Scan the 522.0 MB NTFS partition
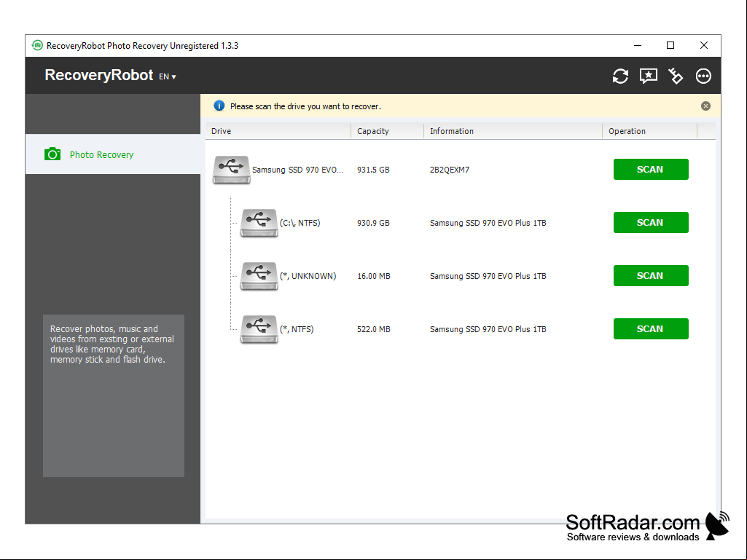Viewport: 747px width, 560px height. pos(651,329)
